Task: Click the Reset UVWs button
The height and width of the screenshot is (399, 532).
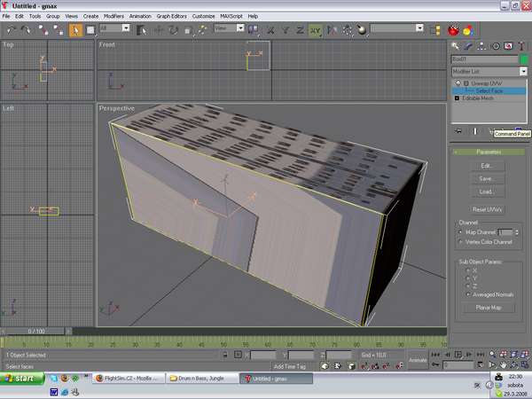Action: (x=487, y=207)
